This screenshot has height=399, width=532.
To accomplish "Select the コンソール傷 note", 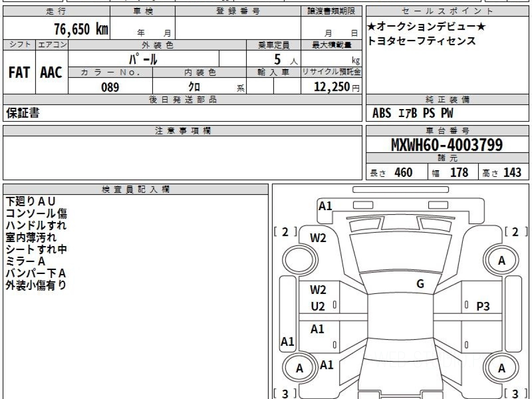I will point(36,213).
